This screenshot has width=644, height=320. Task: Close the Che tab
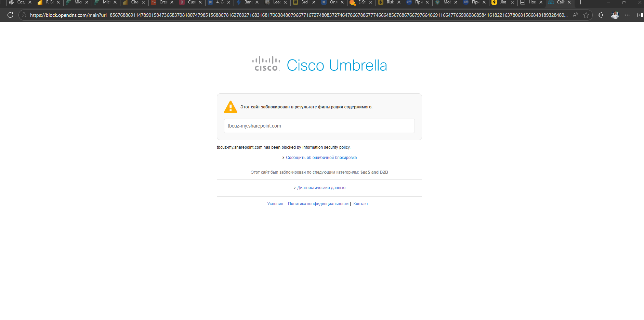point(144,2)
